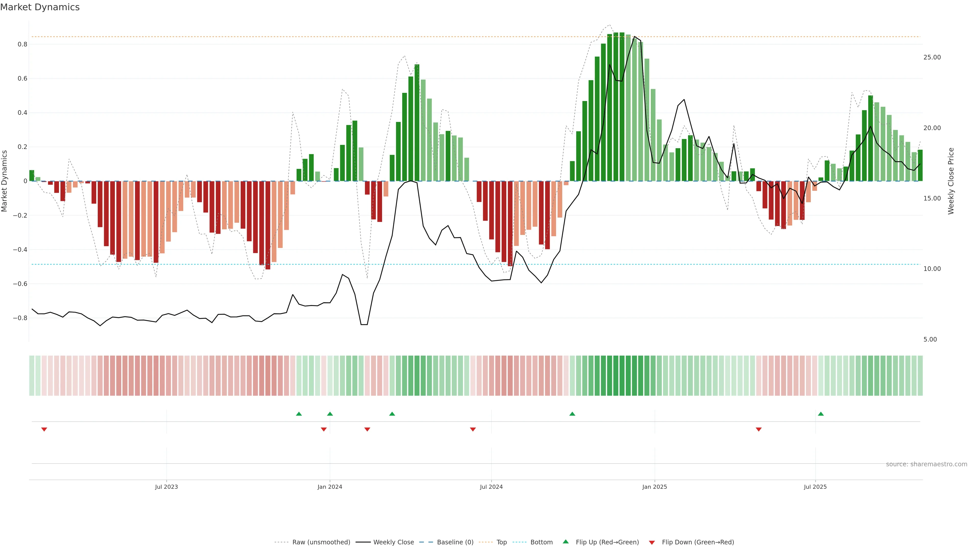Click the earliest red flip-down marker
The height and width of the screenshot is (551, 980).
pyautogui.click(x=44, y=429)
